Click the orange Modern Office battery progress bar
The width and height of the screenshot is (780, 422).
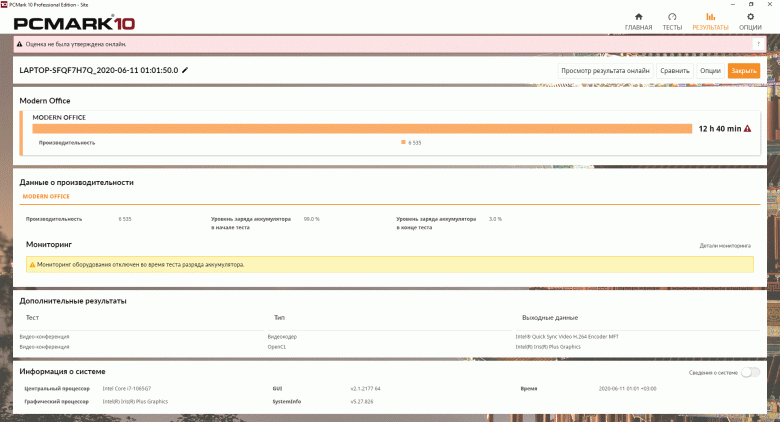[362, 128]
